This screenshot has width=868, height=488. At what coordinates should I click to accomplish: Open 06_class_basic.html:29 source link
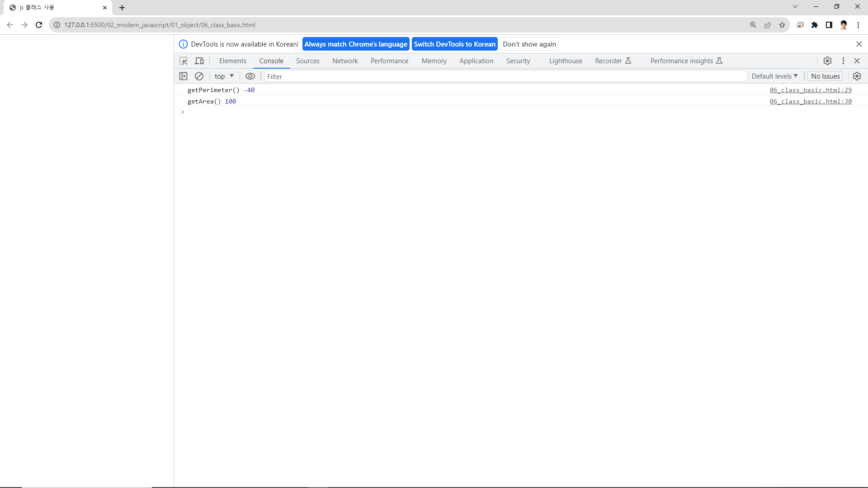pos(811,90)
